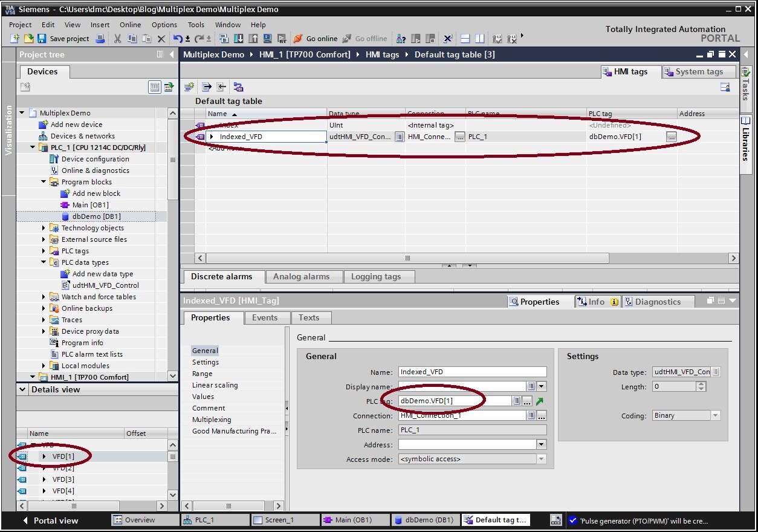The image size is (758, 532).
Task: Click the add new tag icon above tag table
Action: pyautogui.click(x=189, y=87)
